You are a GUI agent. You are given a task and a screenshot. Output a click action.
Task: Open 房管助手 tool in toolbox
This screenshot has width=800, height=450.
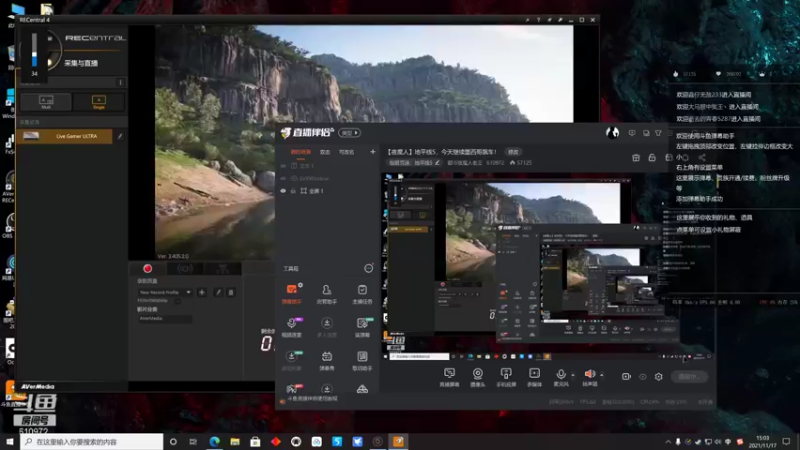coord(327,294)
